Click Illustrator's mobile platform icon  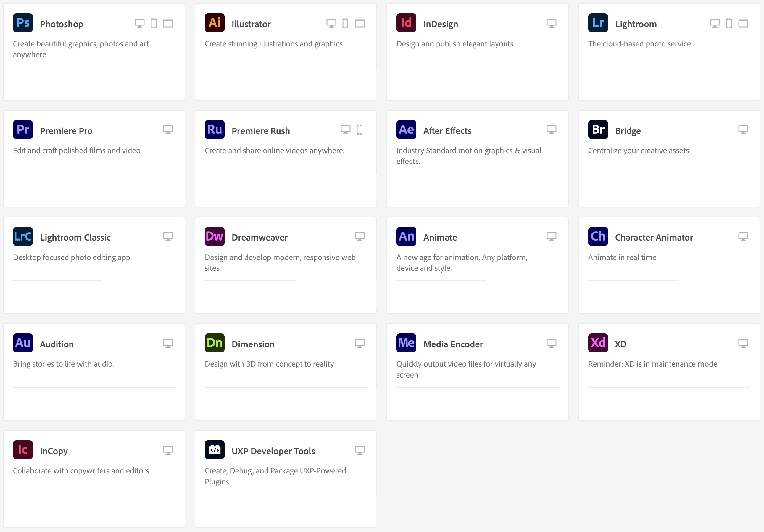pyautogui.click(x=345, y=23)
